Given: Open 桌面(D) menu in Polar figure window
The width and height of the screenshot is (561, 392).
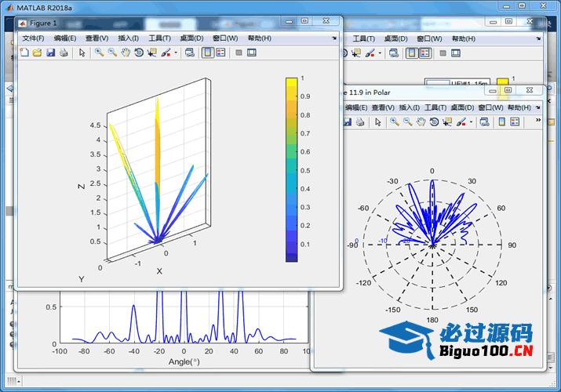Looking at the screenshot, I should point(462,107).
